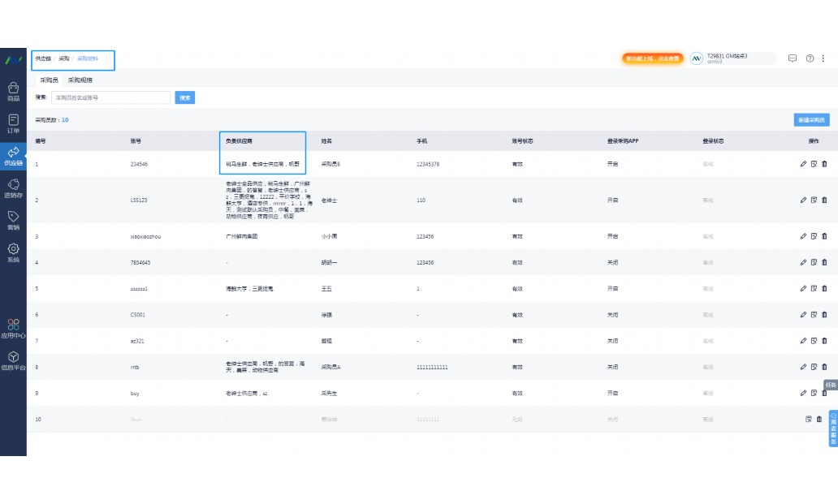This screenshot has height=504, width=838.
Task: Click the trash icon in row 10
Action: pyautogui.click(x=819, y=419)
